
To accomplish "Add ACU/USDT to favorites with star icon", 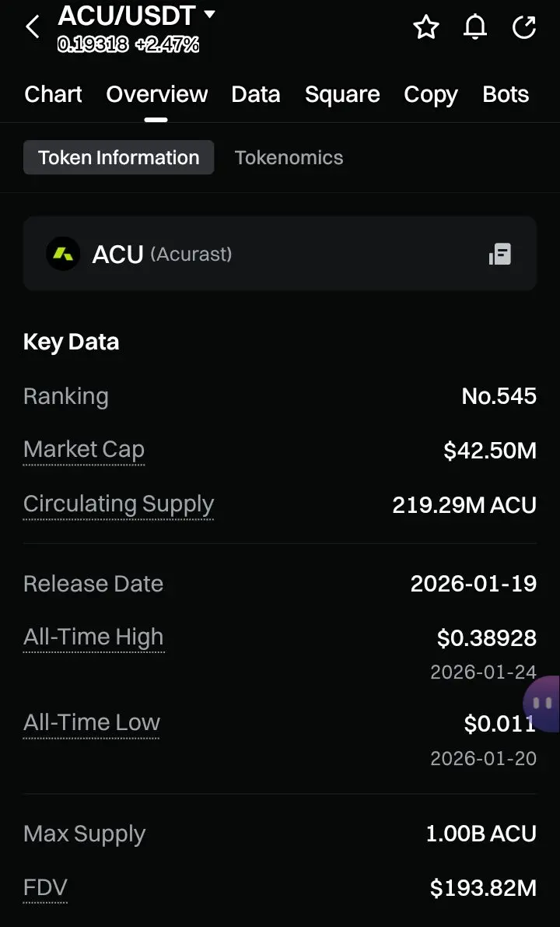I will pos(426,27).
